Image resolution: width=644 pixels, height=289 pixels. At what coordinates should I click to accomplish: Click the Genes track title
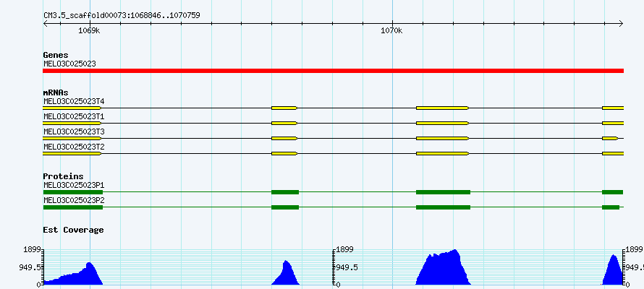coord(56,55)
